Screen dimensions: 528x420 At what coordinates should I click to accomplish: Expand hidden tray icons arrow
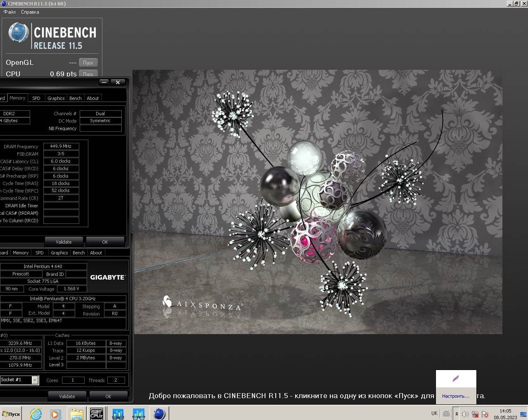coord(457,414)
